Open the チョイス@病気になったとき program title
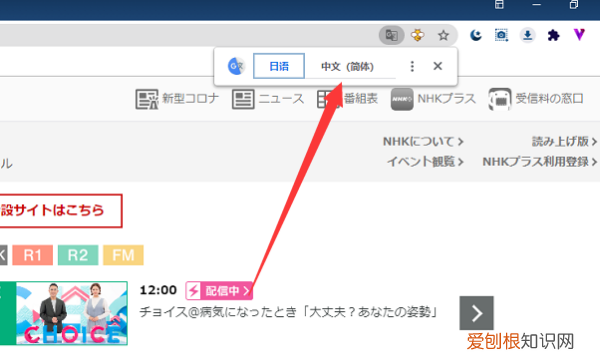 point(289,312)
